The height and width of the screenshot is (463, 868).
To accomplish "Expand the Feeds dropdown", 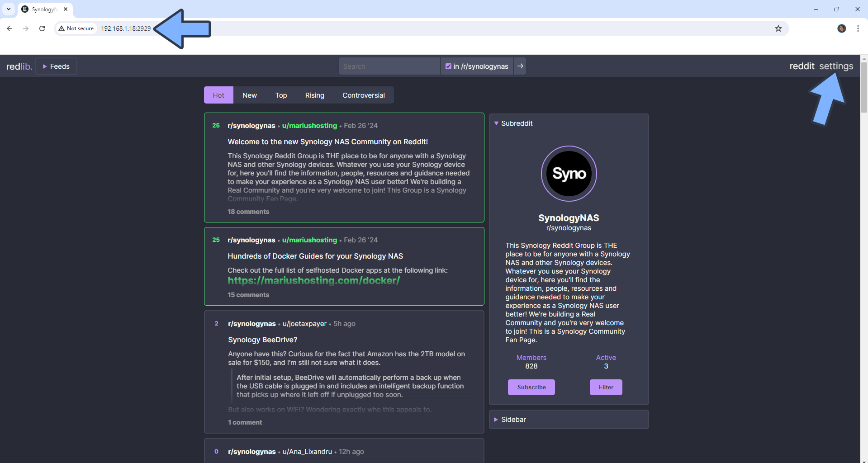I will 56,66.
